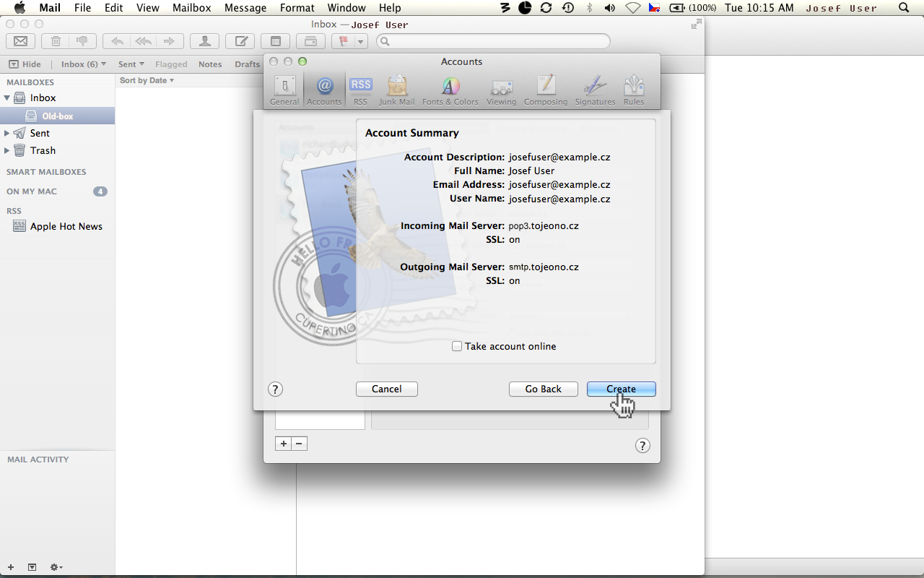Screen dimensions: 924x578
Task: Open Spotlight search in the menu bar
Action: point(904,8)
